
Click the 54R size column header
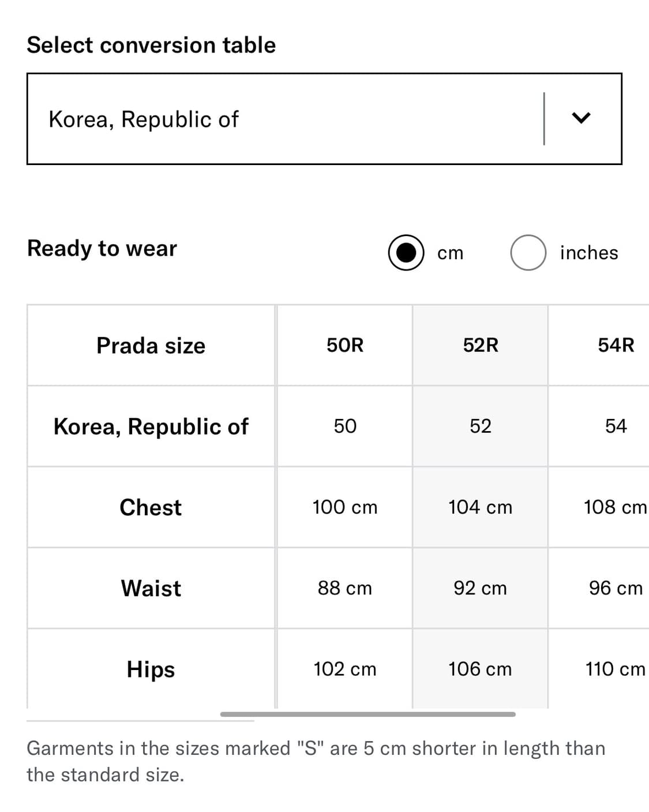[616, 345]
